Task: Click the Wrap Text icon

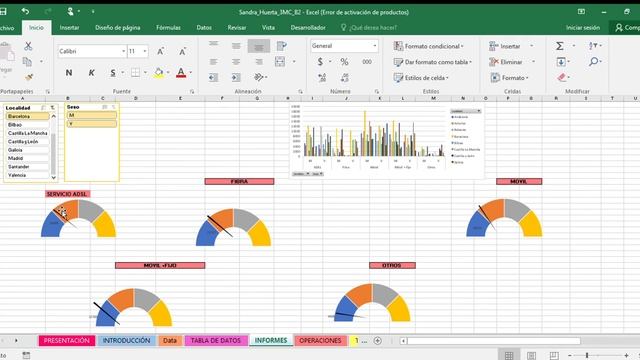Action: [281, 45]
